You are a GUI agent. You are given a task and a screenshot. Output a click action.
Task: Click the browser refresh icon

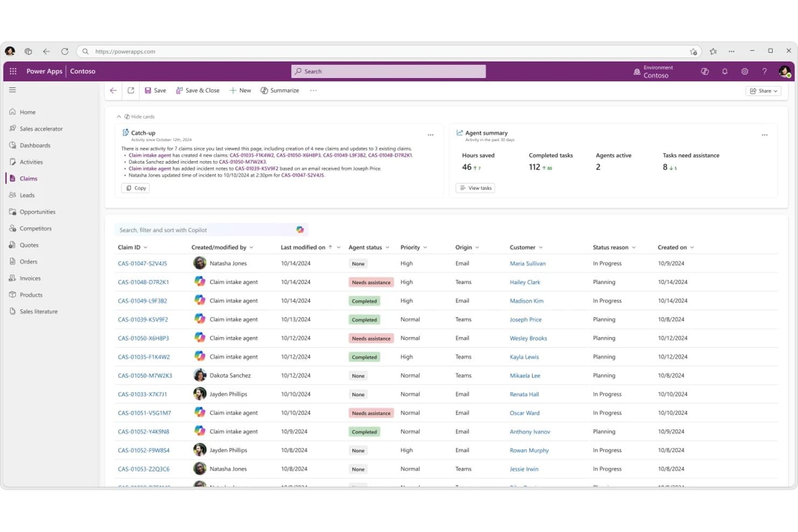click(65, 51)
